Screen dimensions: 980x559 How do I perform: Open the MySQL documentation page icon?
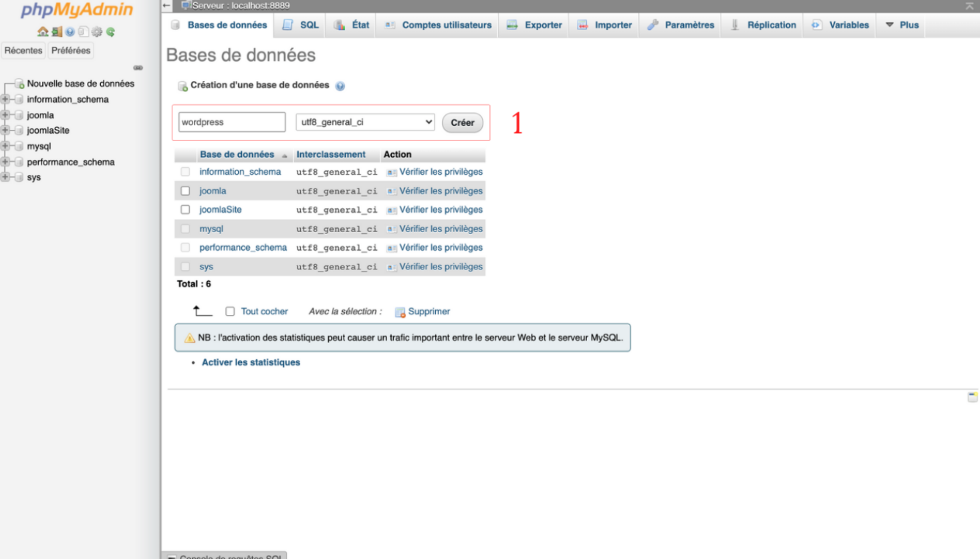(84, 31)
